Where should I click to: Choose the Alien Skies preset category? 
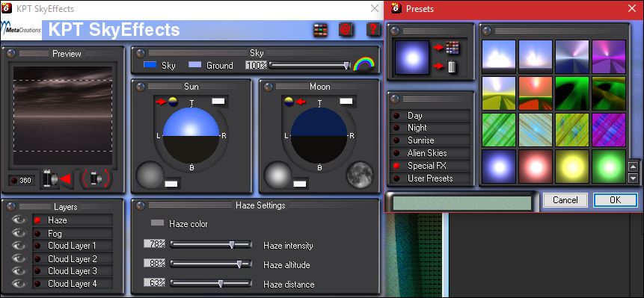tap(430, 153)
